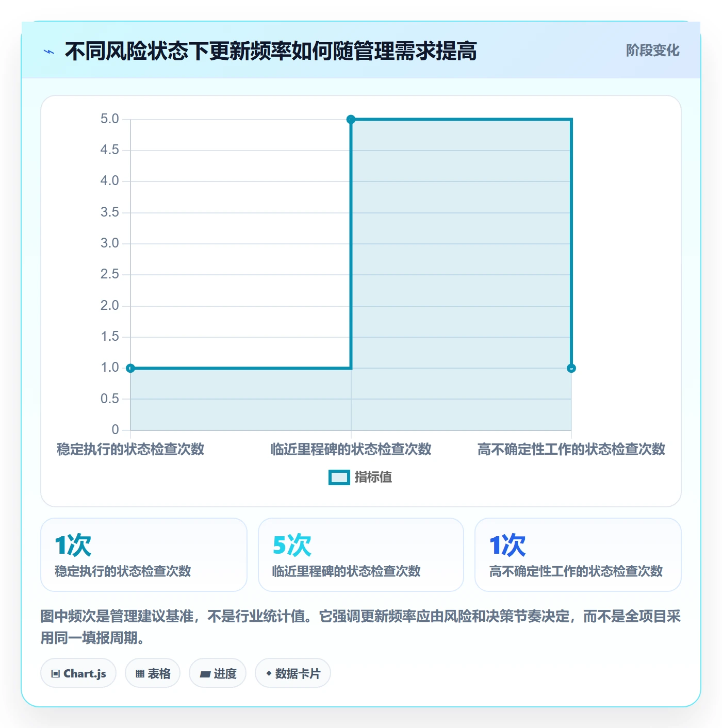
Task: Click the bar icon beside 进度
Action: pos(205,674)
